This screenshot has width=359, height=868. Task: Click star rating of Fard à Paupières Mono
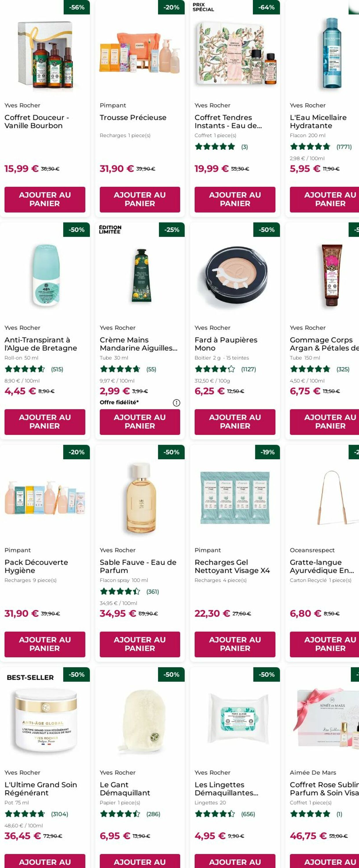[x=215, y=369]
